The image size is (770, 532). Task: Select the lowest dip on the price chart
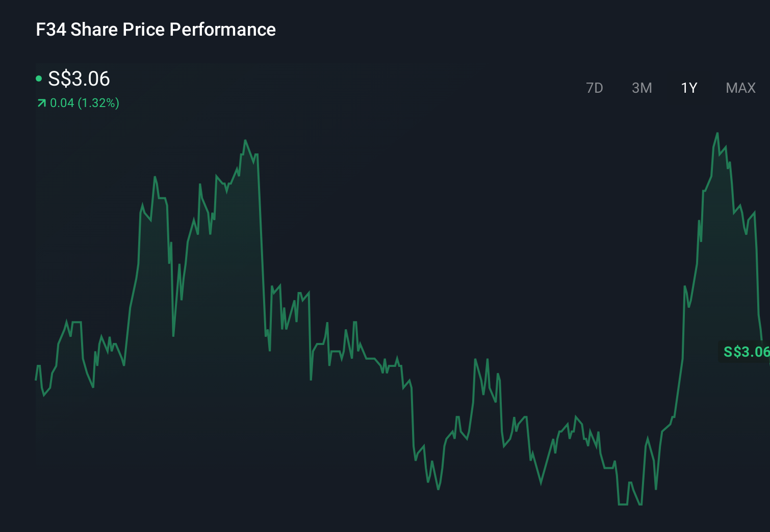coord(623,505)
